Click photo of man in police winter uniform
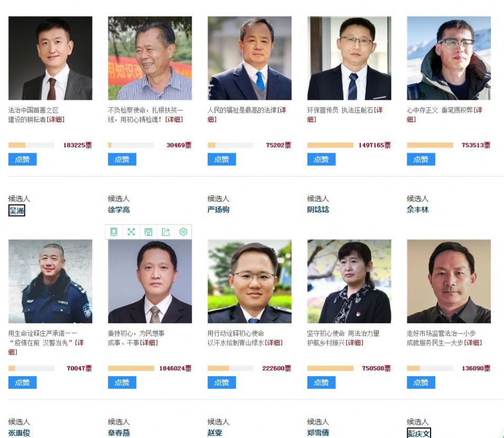 (50, 281)
